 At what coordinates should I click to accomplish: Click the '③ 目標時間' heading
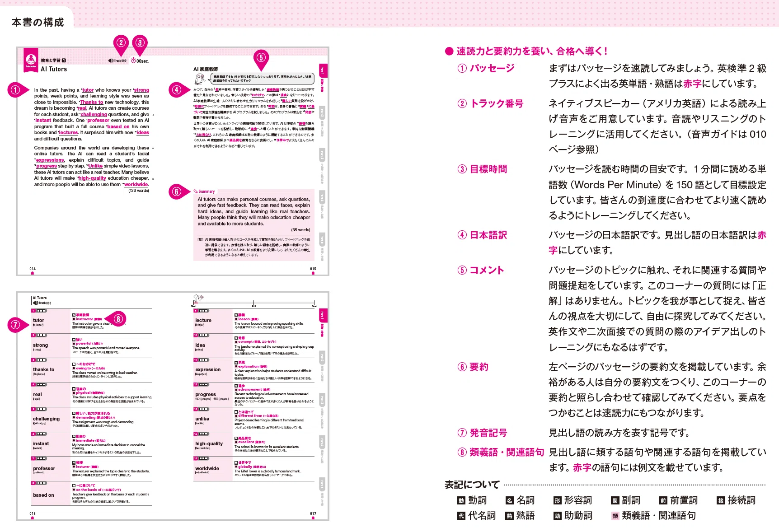coord(482,169)
